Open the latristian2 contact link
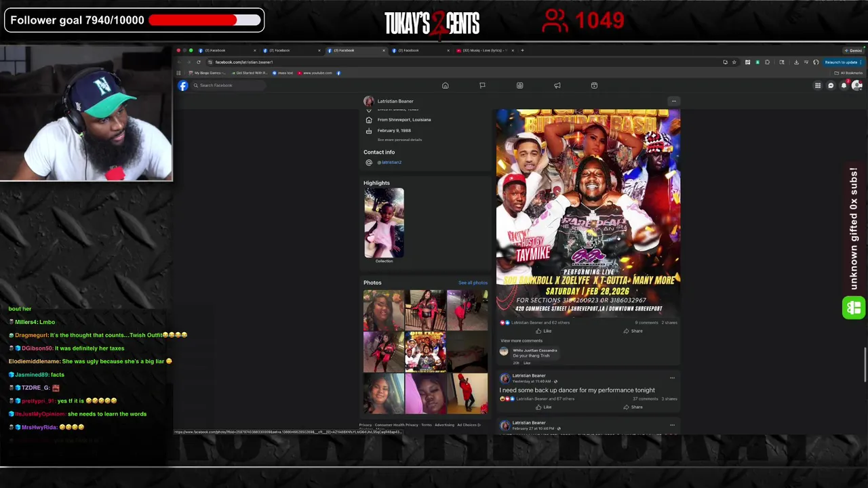Image resolution: width=868 pixels, height=488 pixels. [391, 162]
